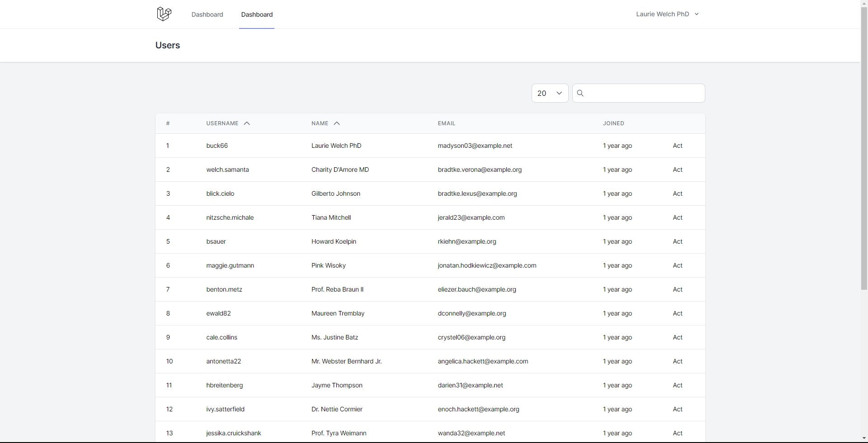
Task: Click email jerald23@example.com
Action: 471,217
